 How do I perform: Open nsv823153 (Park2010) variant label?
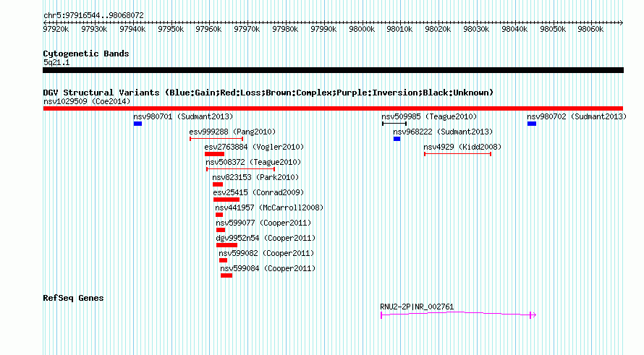[255, 177]
